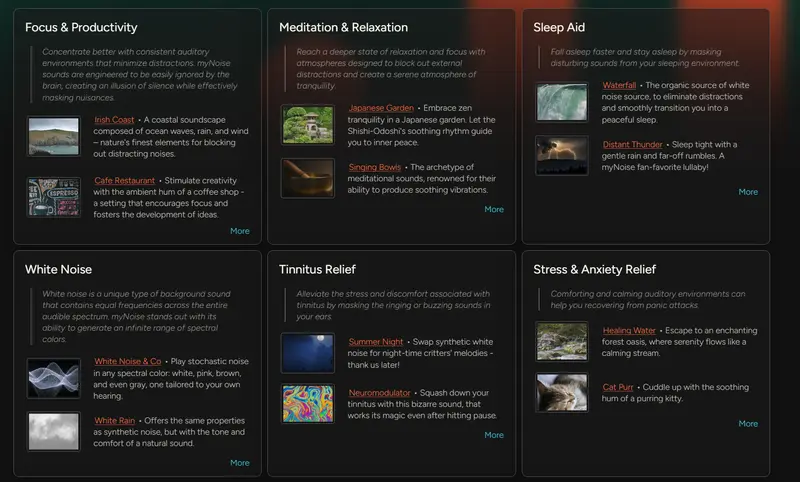This screenshot has height=482, width=800.
Task: Open the Cafe Restaurant link
Action: click(124, 181)
